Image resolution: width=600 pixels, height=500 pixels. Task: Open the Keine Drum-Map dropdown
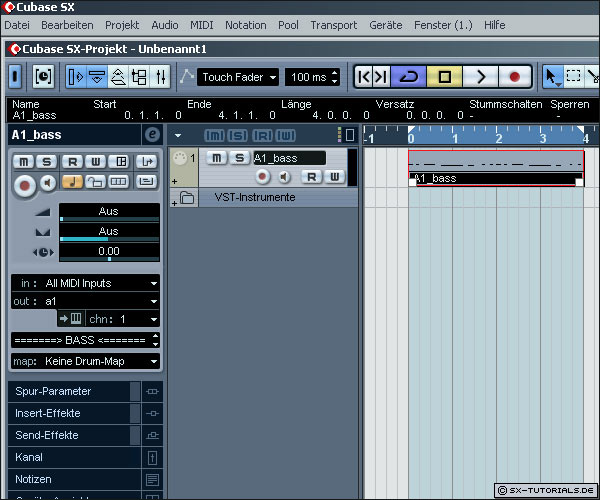pos(85,361)
